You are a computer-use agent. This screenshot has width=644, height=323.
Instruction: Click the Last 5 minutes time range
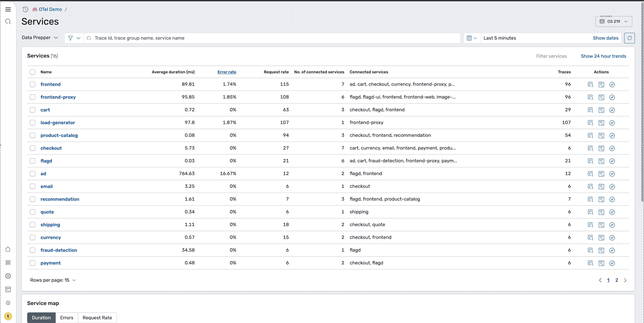click(x=500, y=38)
